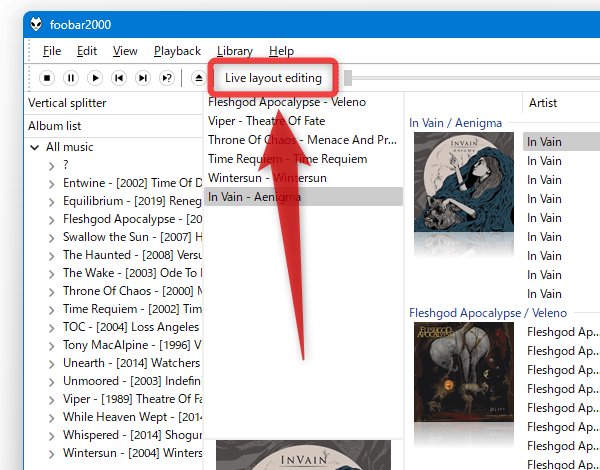Click the seekbar slider handle
Screen dimensions: 600x470
348,78
